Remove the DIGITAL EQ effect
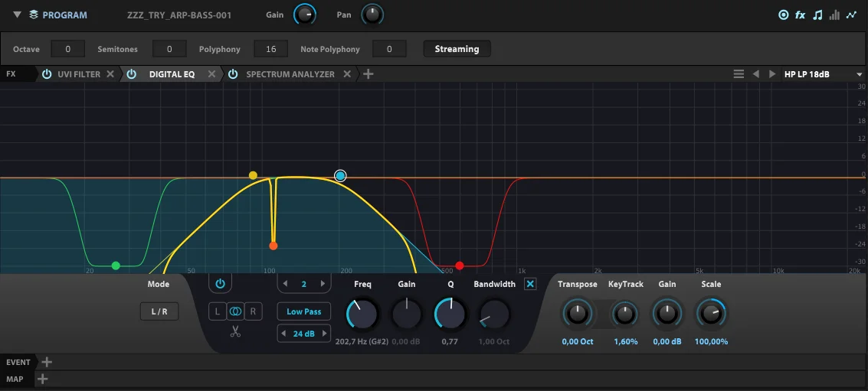868x391 pixels. [211, 73]
